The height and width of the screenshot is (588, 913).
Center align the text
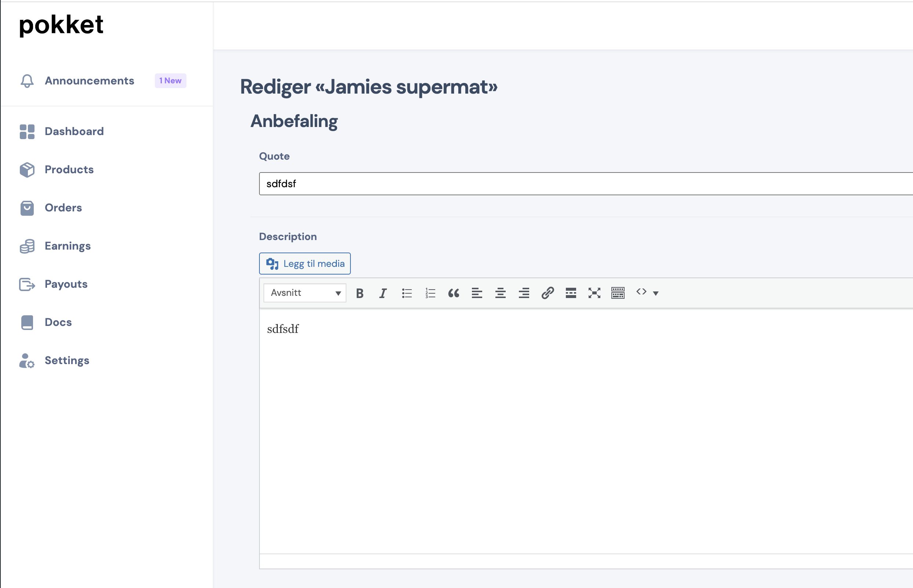click(x=501, y=293)
